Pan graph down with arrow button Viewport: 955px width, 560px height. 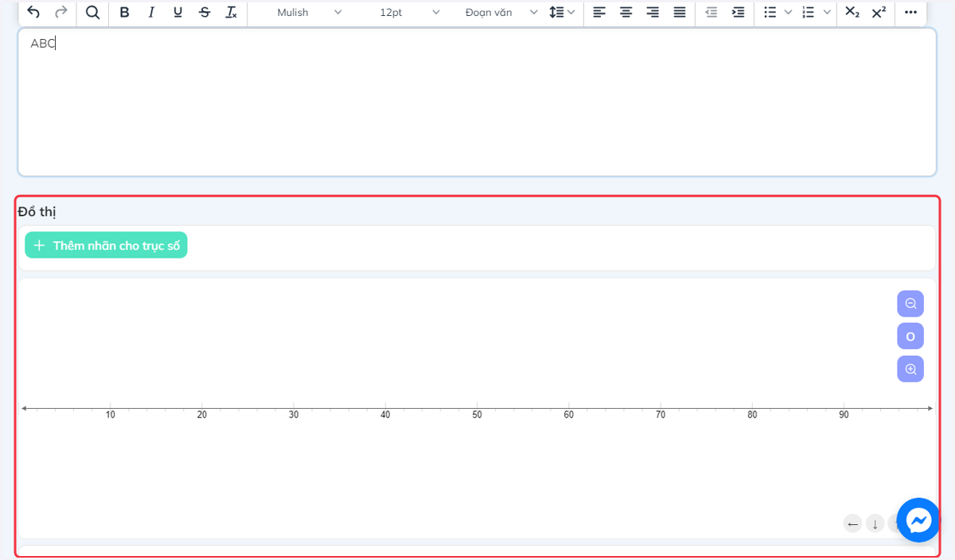pyautogui.click(x=875, y=523)
